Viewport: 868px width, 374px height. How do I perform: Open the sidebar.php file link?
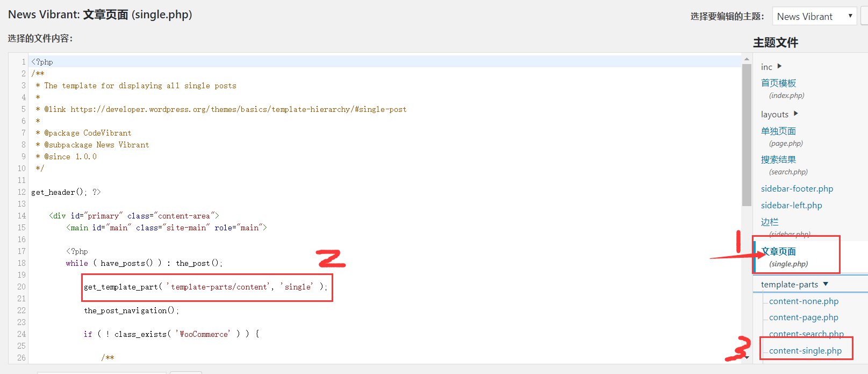[770, 222]
